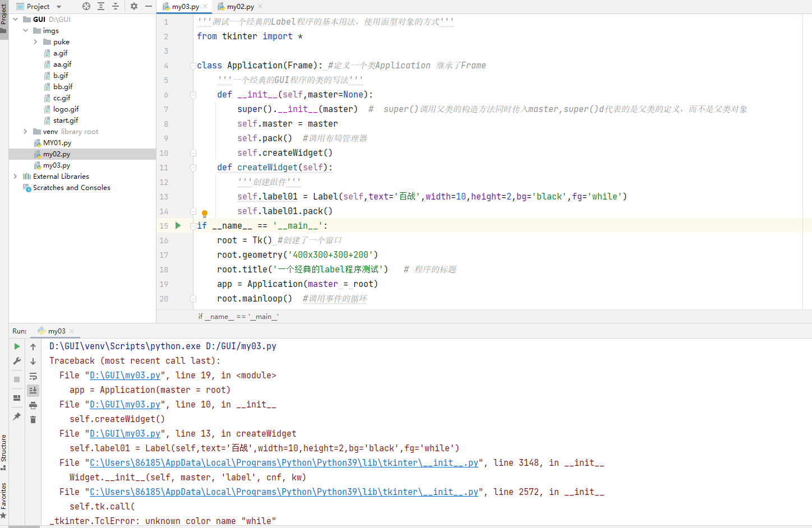
Task: Switch to the my02.py editor tab
Action: (241, 7)
